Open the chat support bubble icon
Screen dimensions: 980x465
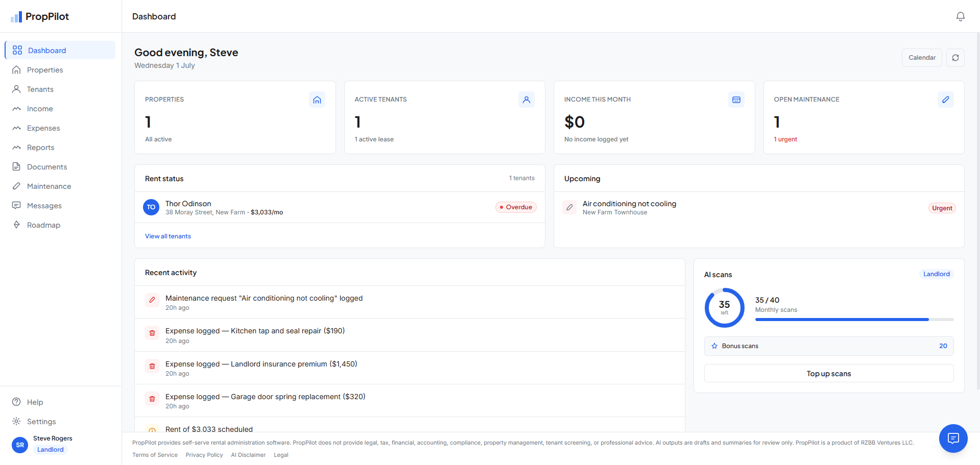953,438
